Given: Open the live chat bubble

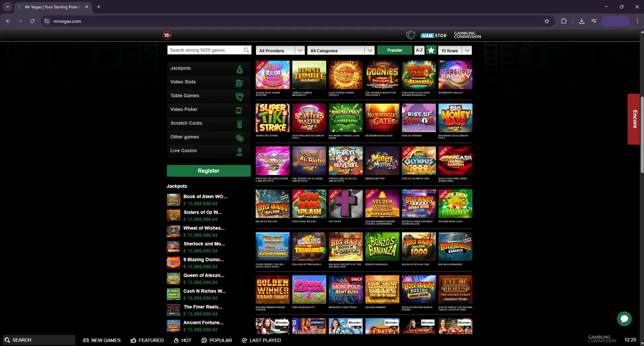Looking at the screenshot, I should [x=624, y=319].
